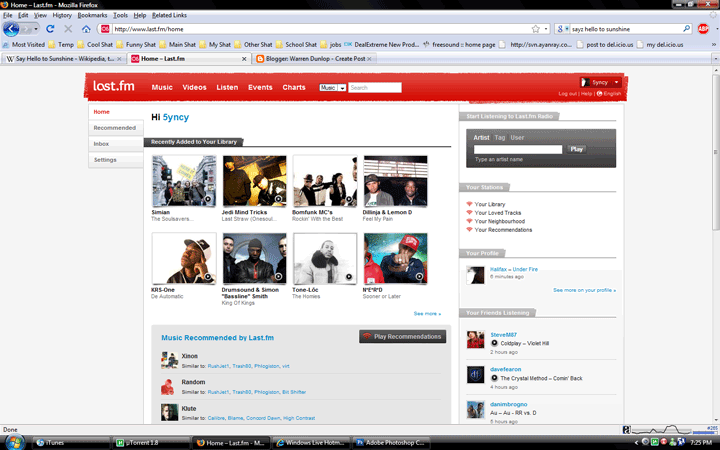This screenshot has width=720, height=450.
Task: Open the 5yncy profile link
Action: click(x=176, y=117)
